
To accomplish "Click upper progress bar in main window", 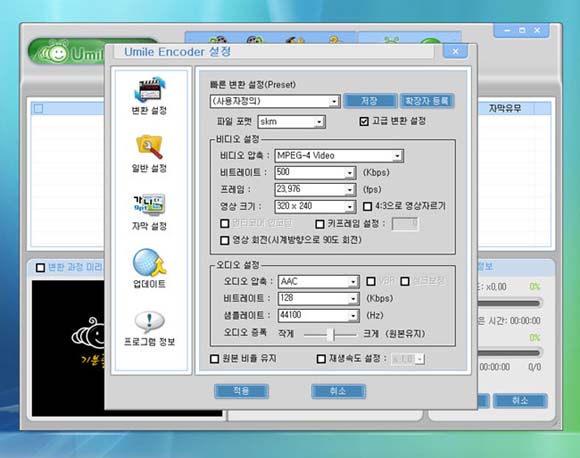I will tap(509, 304).
